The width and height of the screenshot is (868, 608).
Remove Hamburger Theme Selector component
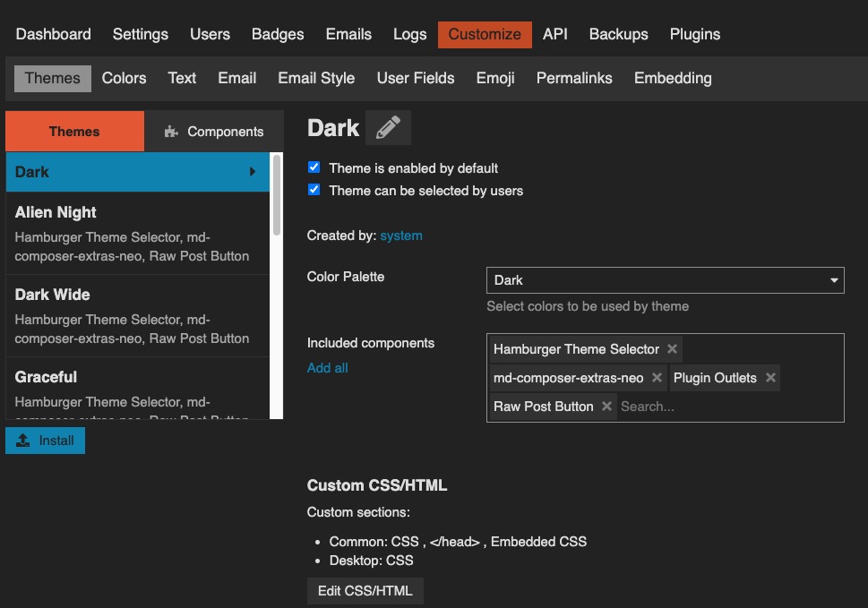point(672,349)
